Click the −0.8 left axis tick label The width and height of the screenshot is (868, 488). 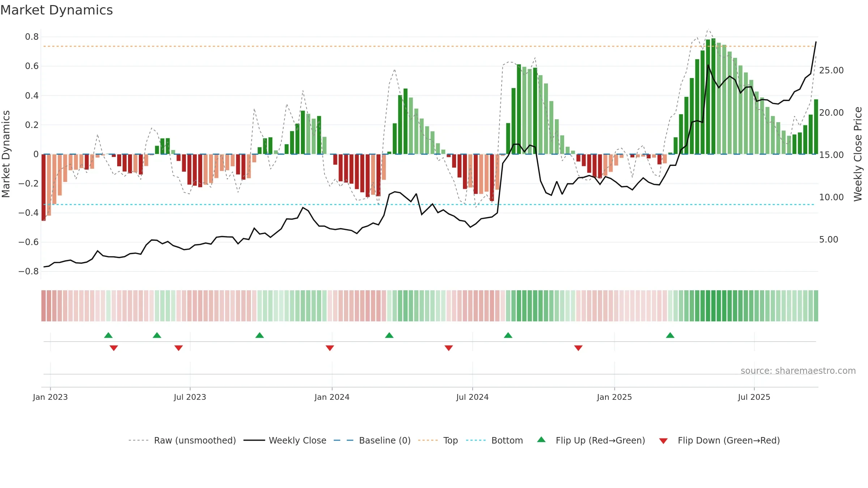click(29, 271)
